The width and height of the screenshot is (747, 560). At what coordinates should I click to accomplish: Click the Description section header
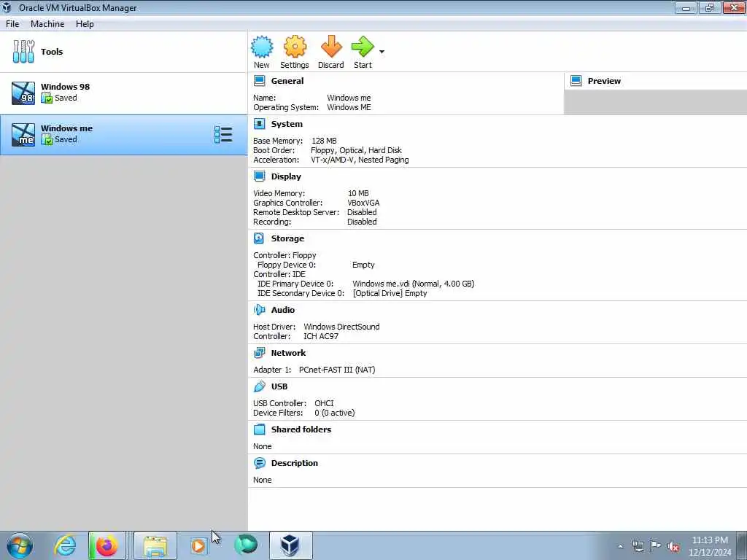(x=295, y=463)
